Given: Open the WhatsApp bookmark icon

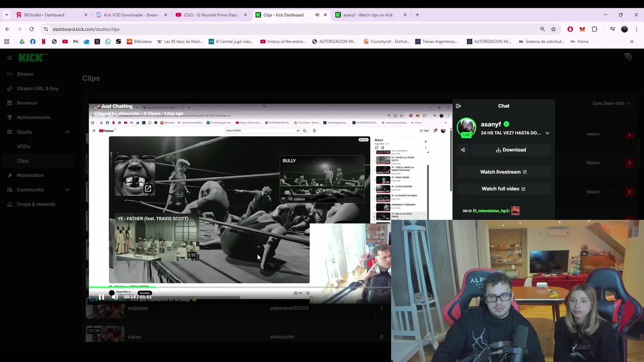Looking at the screenshot, I should tap(108, 42).
